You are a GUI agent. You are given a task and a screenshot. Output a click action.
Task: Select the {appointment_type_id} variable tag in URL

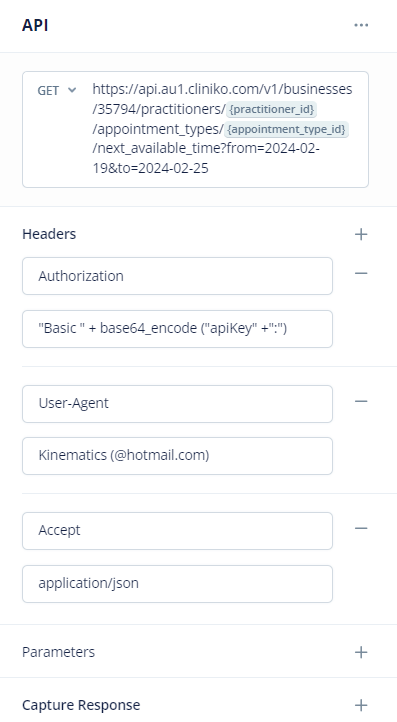point(286,129)
